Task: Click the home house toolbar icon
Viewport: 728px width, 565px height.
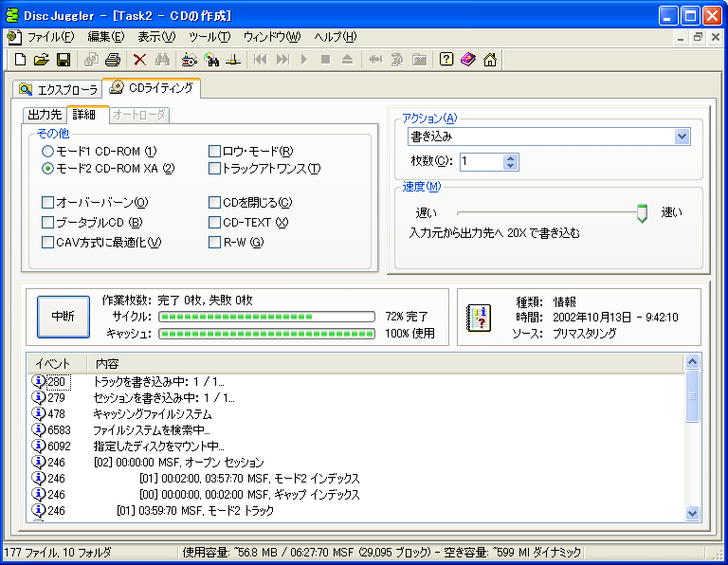Action: coord(490,60)
